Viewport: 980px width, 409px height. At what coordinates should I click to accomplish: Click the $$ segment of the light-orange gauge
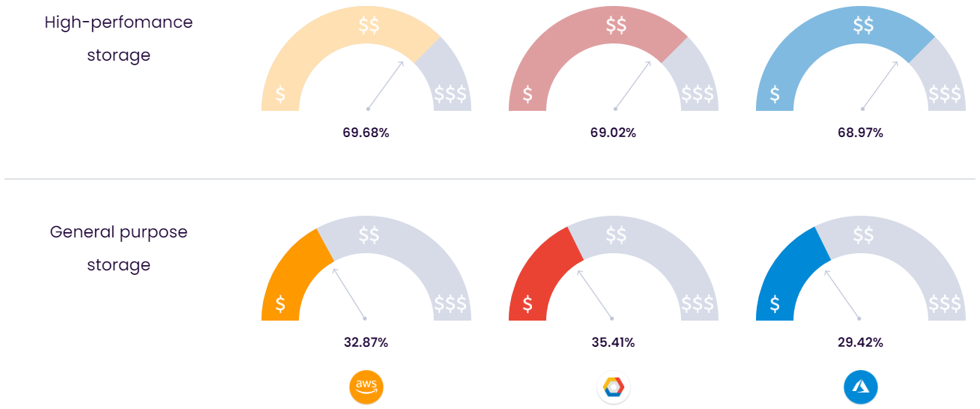[x=368, y=25]
